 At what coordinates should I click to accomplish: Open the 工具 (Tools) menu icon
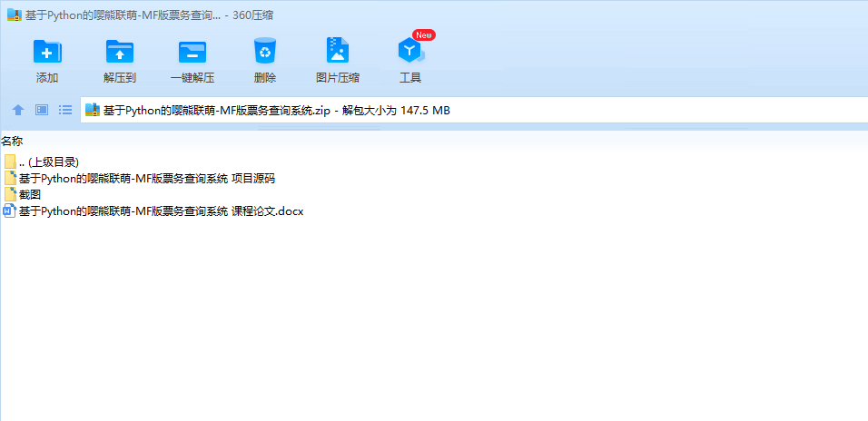point(410,52)
